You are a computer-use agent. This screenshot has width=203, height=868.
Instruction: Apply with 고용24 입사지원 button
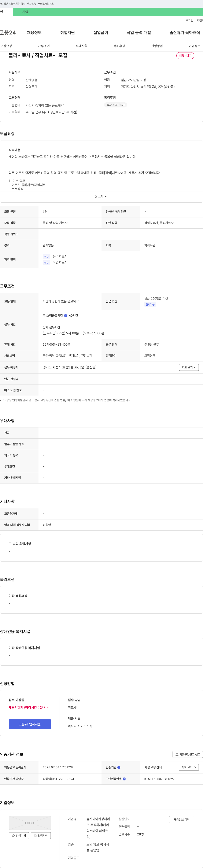[x=30, y=724]
